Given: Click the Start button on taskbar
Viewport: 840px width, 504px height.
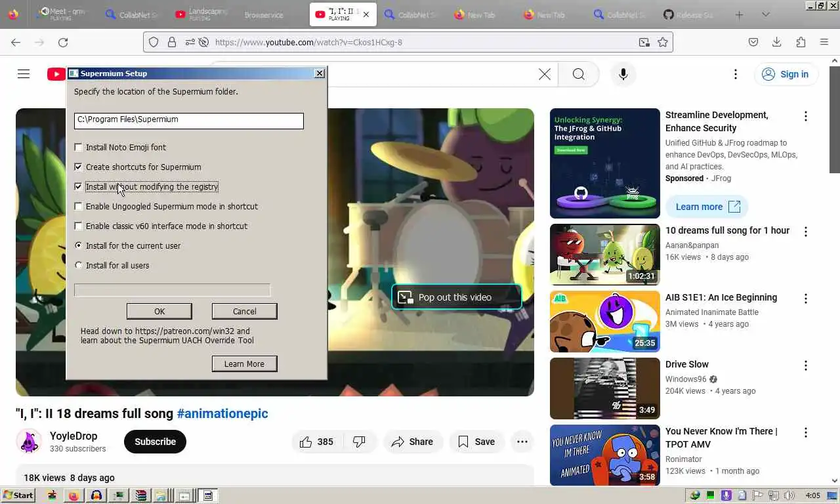Looking at the screenshot, I should tap(18, 495).
